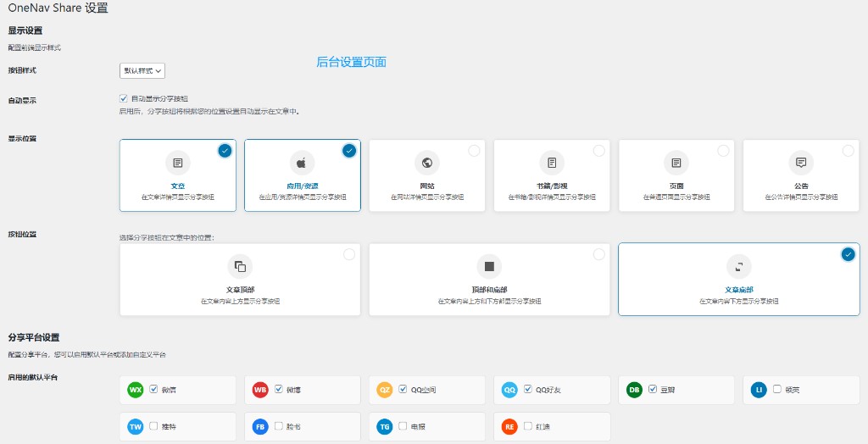
Task: Click the 电报 TG badge icon
Action: (x=385, y=427)
